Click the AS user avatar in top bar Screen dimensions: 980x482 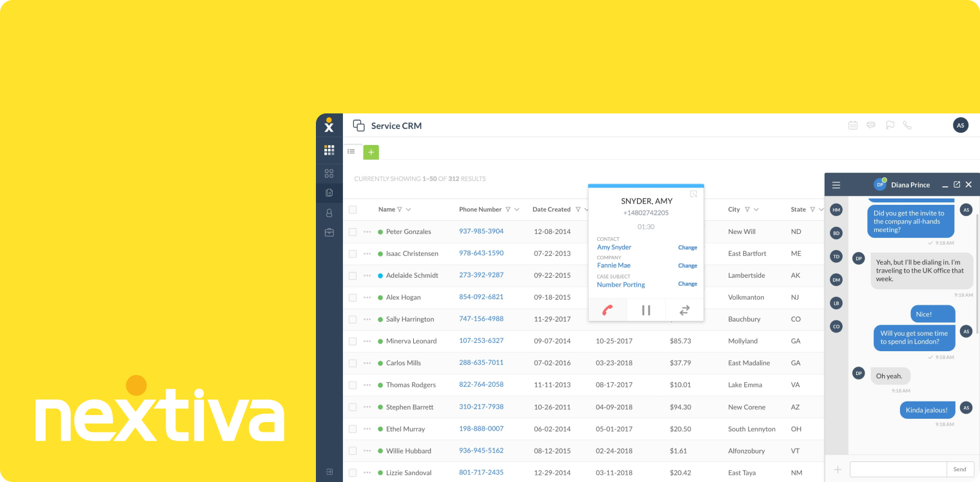[x=961, y=125]
